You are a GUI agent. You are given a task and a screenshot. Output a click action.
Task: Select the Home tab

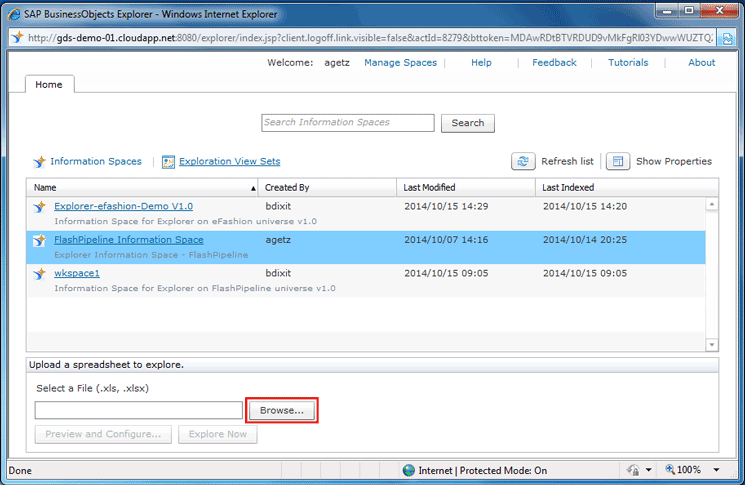(49, 85)
